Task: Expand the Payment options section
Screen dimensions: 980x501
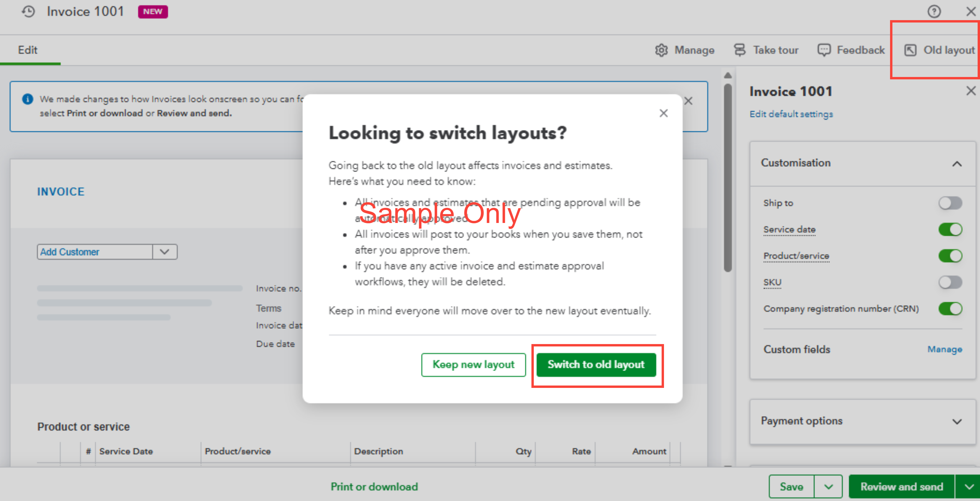Action: tap(957, 421)
